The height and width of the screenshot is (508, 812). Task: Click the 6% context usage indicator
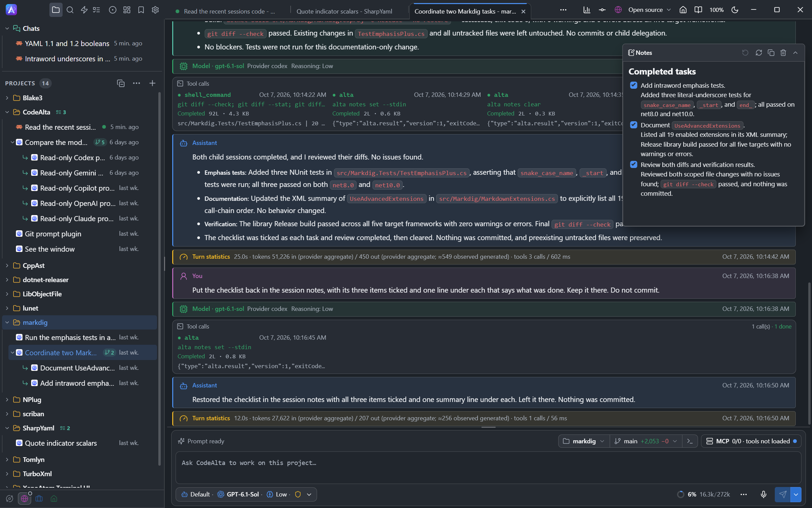coord(703,494)
